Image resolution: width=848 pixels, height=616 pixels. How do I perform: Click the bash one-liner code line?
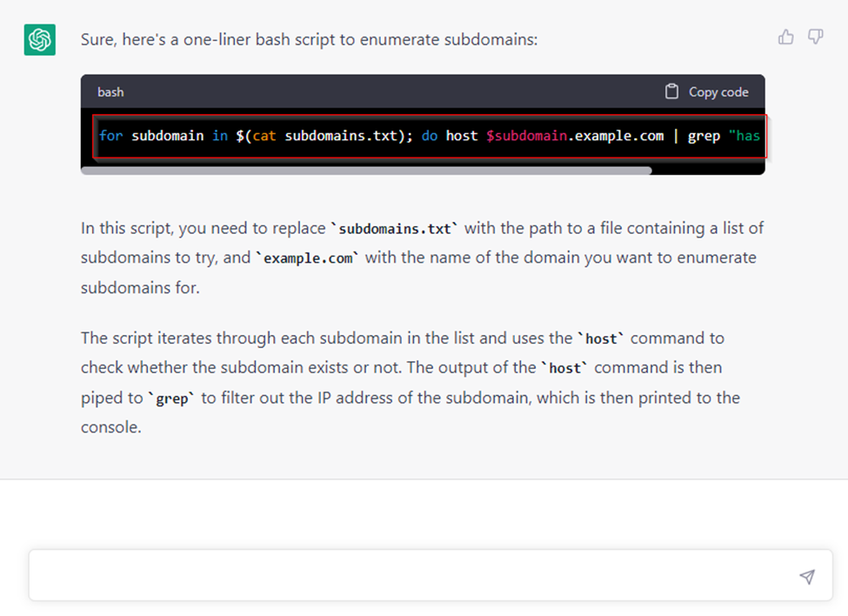tap(430, 137)
